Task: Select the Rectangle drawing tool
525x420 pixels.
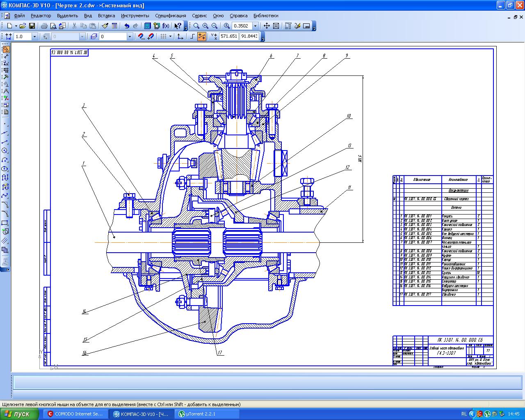Action: coord(5,223)
